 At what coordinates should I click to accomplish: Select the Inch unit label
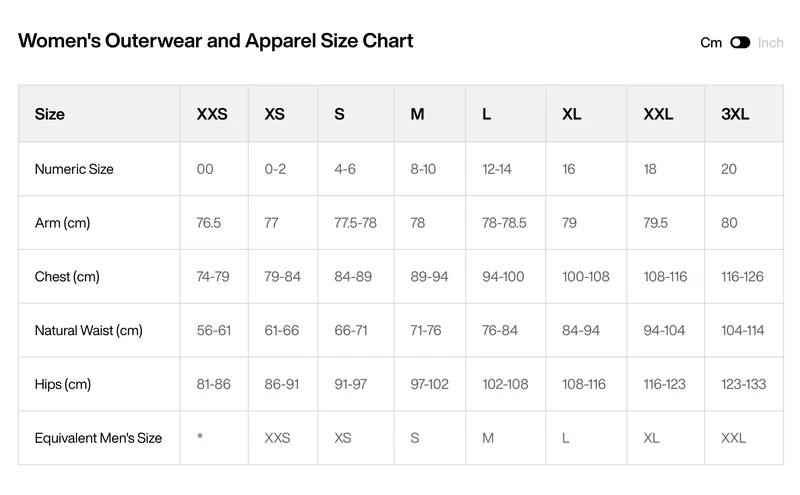pos(770,42)
